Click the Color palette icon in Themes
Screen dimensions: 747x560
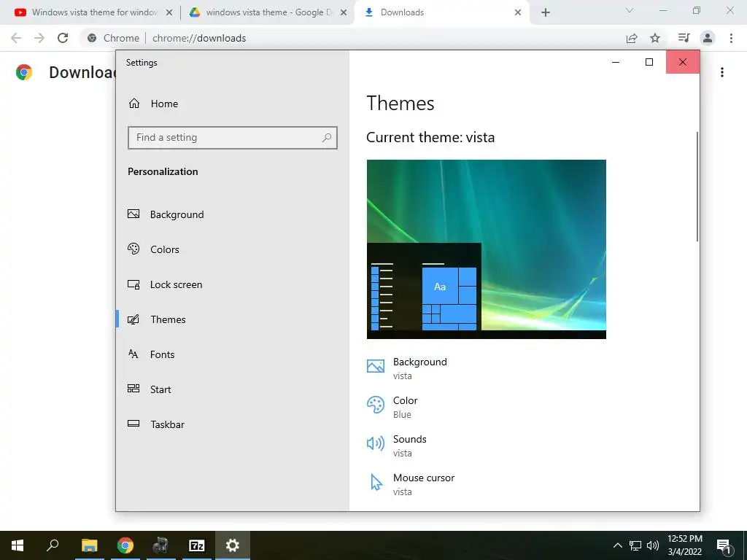(376, 405)
